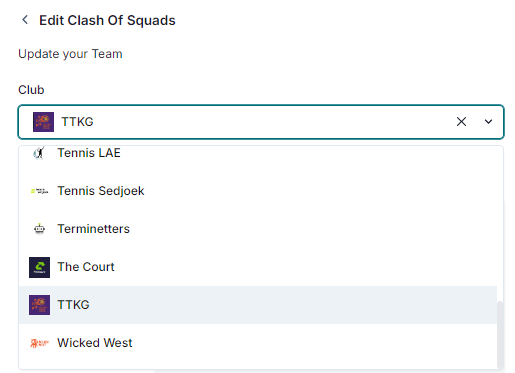Click the purple TTKG logo in list
Viewport: 515px width, 373px height.
click(39, 305)
